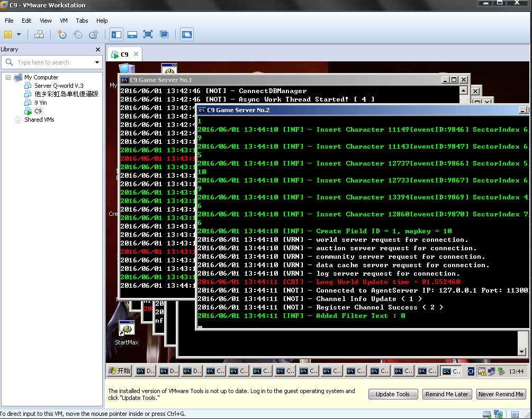Screen dimensions: 532x419
Task: Click the library search magnifier icon
Action: point(9,62)
